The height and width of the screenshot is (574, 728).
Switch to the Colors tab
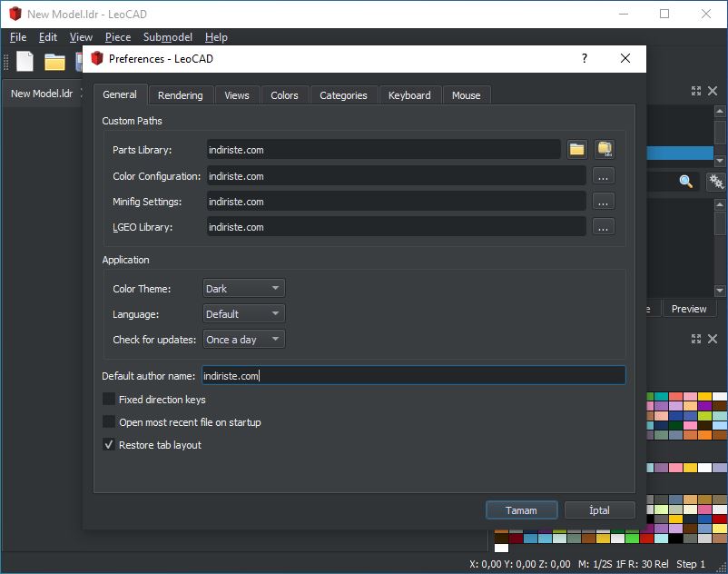[x=284, y=95]
